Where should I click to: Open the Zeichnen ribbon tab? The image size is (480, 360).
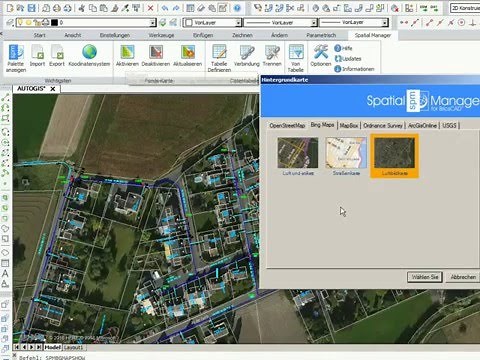pyautogui.click(x=242, y=35)
